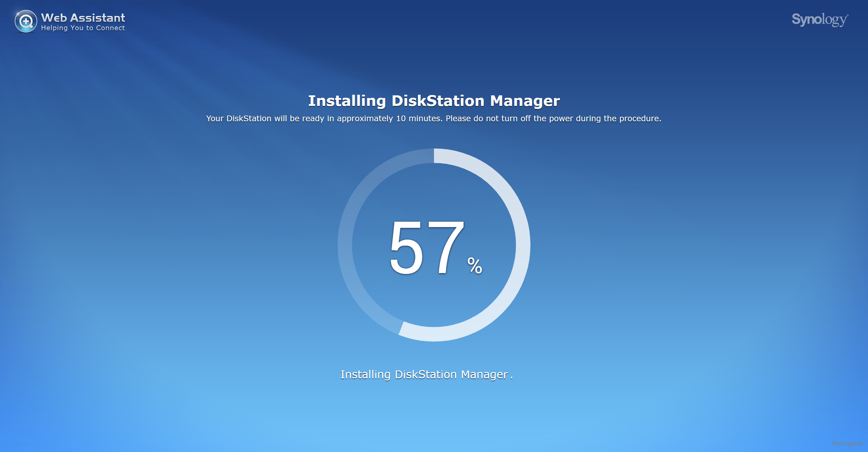Click "Your DiskStation will be ready" text
The image size is (868, 452).
265,118
